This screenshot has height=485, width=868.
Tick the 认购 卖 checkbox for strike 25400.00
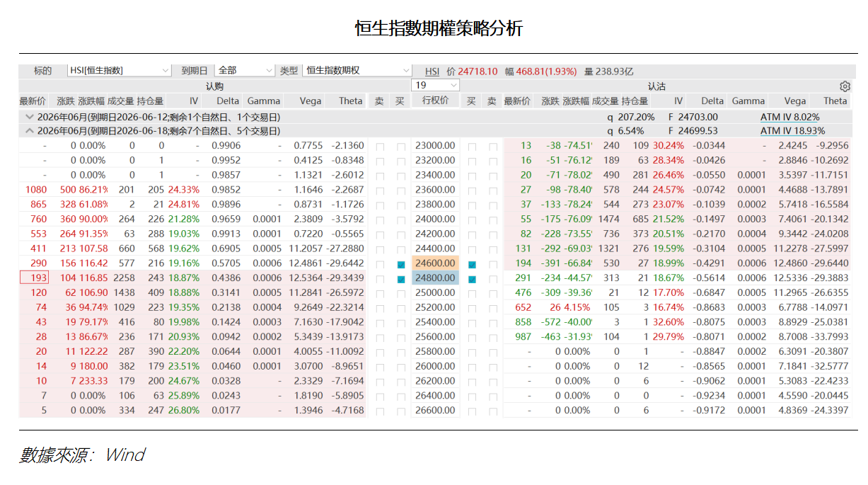[380, 323]
